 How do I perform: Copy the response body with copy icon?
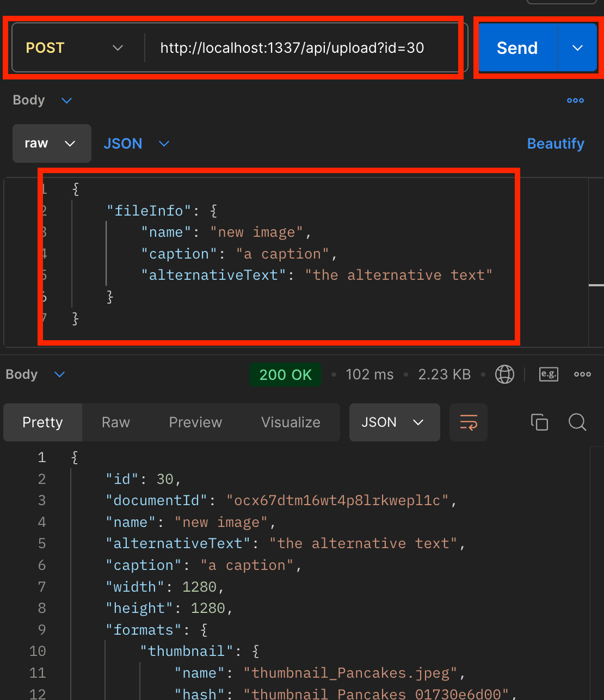pyautogui.click(x=539, y=422)
